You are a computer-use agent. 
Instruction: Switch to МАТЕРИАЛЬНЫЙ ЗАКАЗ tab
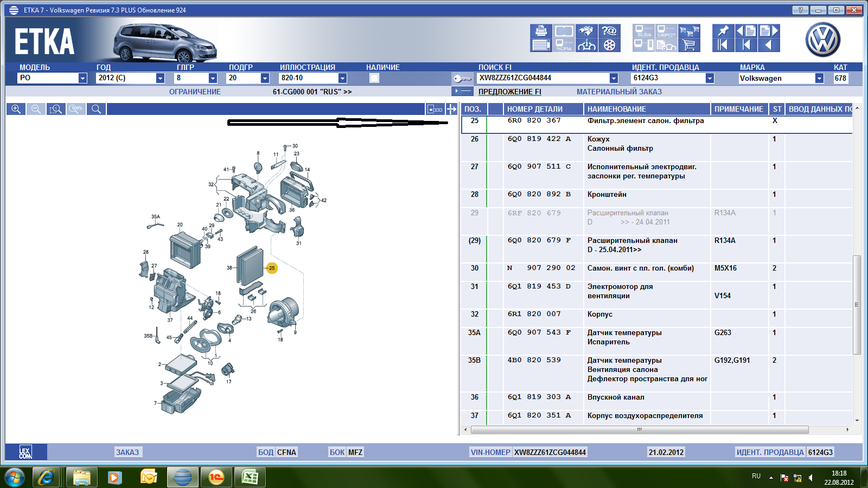coord(619,92)
